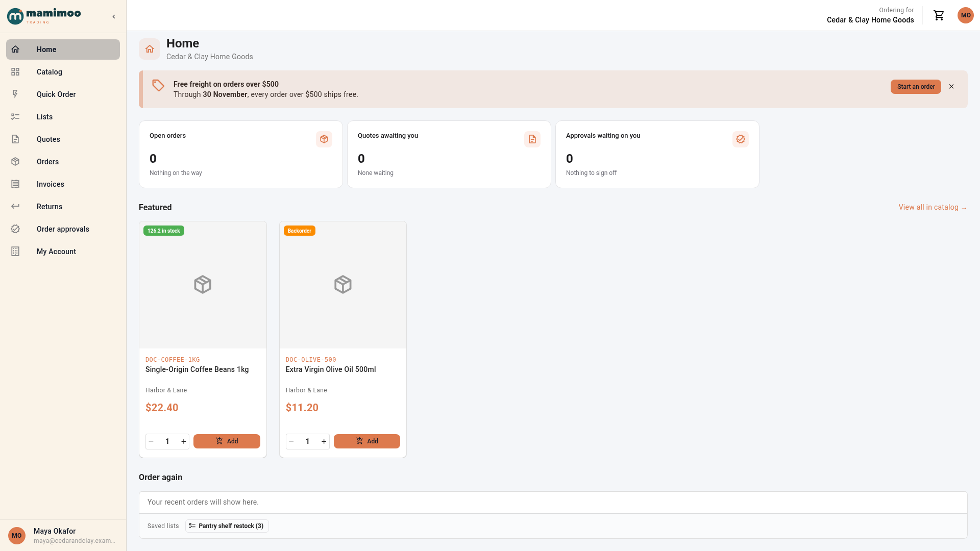Click the Approvals waiting badge icon
Image resolution: width=980 pixels, height=551 pixels.
click(x=741, y=139)
